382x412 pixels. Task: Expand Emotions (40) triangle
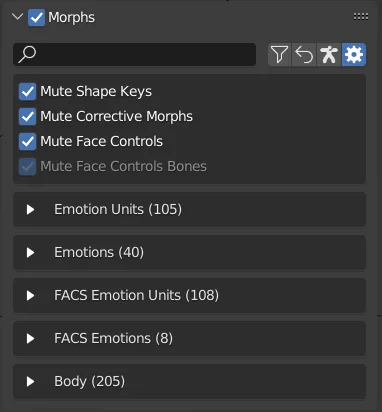coord(30,253)
